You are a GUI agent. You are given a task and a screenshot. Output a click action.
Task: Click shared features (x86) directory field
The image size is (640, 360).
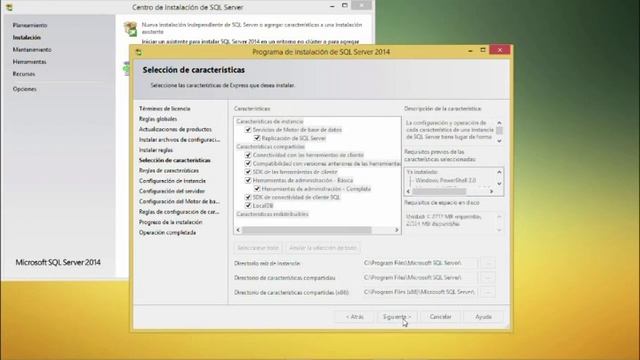pos(419,292)
